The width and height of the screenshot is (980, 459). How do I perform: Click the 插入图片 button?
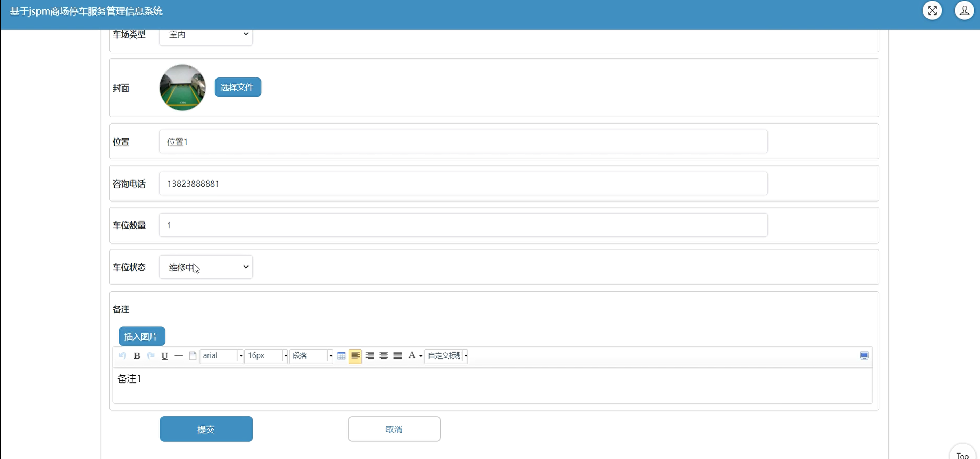coord(142,336)
